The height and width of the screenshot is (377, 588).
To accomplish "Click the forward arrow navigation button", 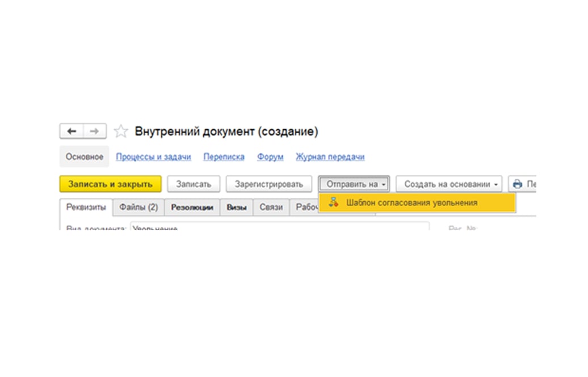I will point(95,132).
